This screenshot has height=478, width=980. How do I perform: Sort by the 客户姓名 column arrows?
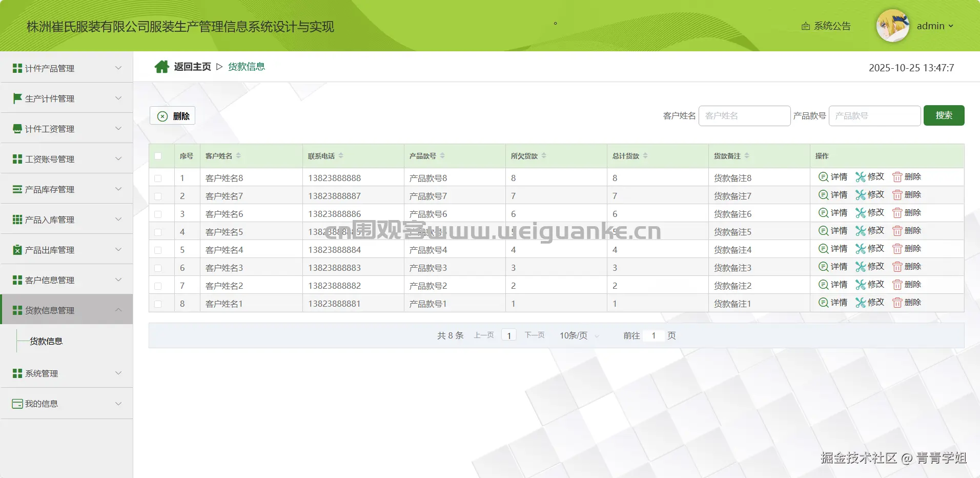[x=238, y=155]
